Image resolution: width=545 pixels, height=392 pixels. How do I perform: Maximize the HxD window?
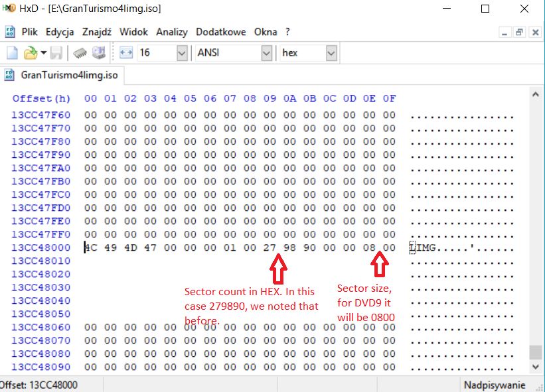(485, 9)
